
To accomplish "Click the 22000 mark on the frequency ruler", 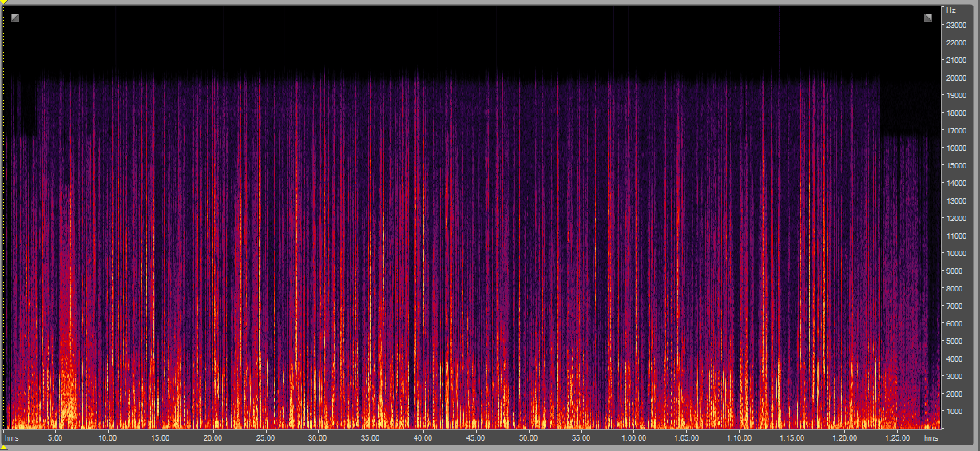I will coord(956,43).
